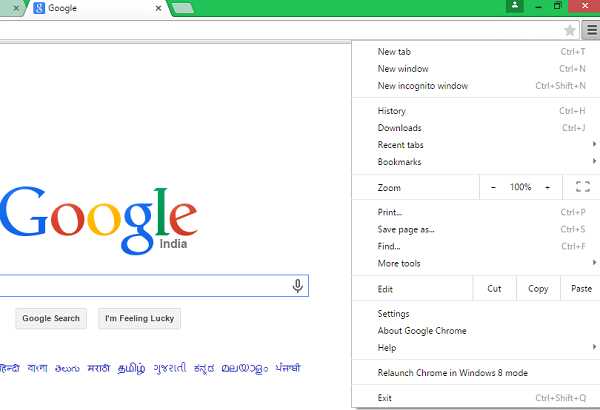Click the fullscreen icon in Zoom row
Image resolution: width=600 pixels, height=410 pixels.
pyautogui.click(x=583, y=187)
